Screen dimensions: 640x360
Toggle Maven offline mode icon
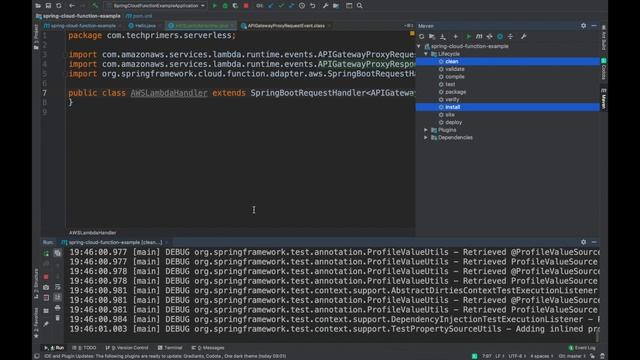489,36
